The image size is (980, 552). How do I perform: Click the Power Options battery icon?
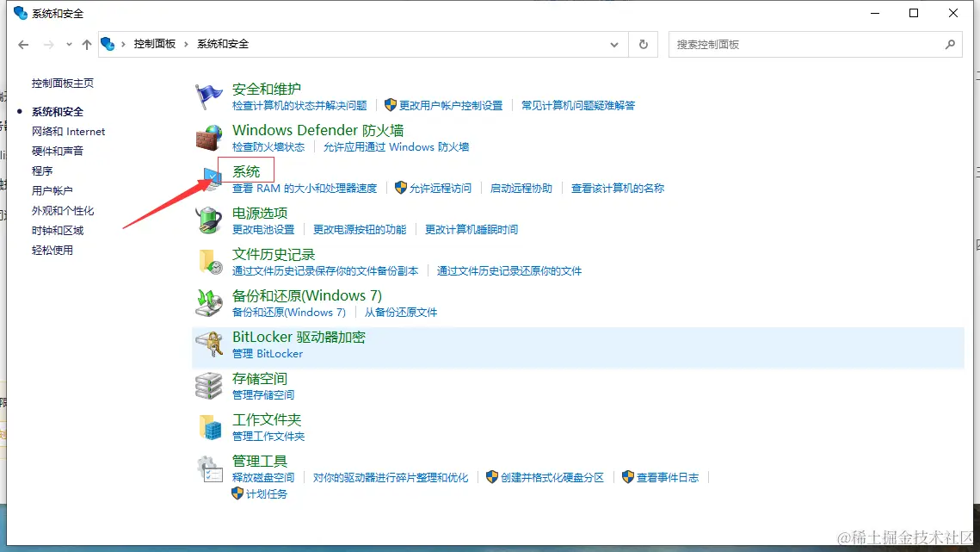(209, 220)
